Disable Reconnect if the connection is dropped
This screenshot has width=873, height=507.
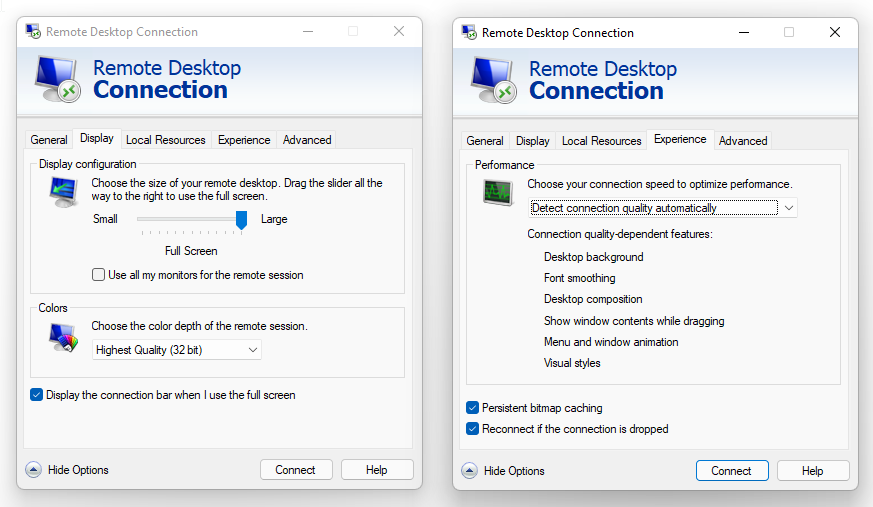point(472,429)
